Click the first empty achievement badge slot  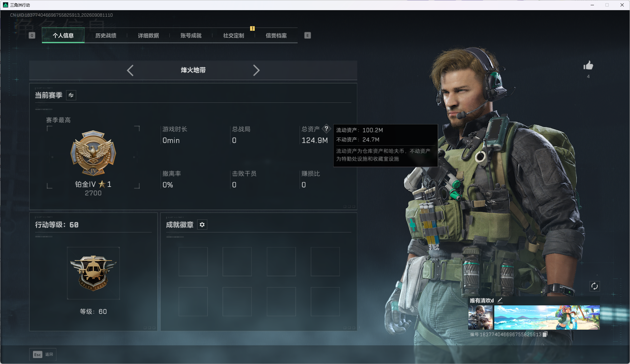pyautogui.click(x=193, y=262)
